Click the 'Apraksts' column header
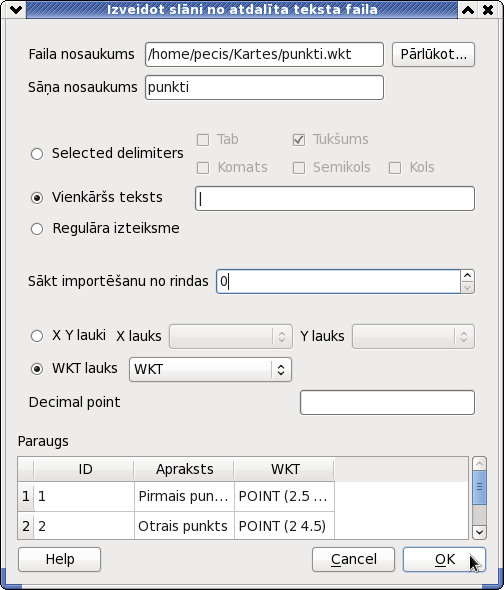Screen dimensions: 504x590 [x=184, y=469]
